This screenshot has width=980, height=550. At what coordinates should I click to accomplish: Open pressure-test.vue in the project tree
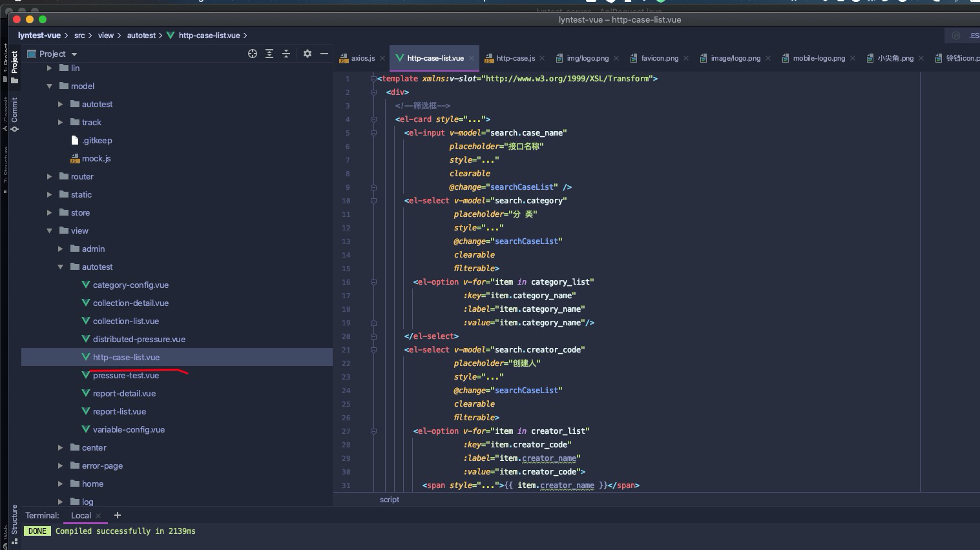(125, 375)
